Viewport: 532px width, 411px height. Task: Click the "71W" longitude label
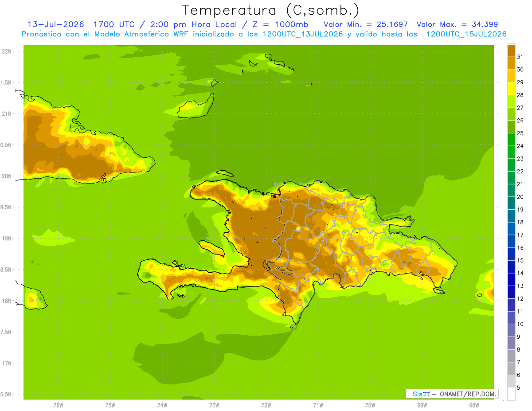click(x=318, y=405)
